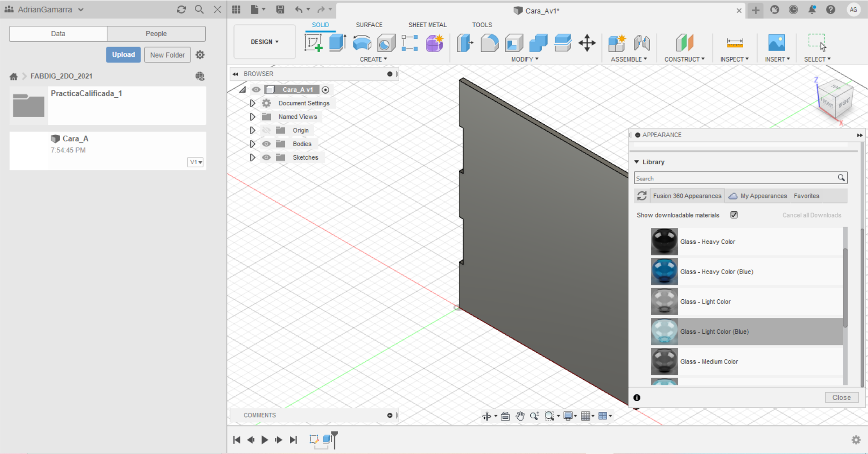Viewport: 868px width, 454px height.
Task: Select the Create Sketch tool
Action: coord(313,43)
